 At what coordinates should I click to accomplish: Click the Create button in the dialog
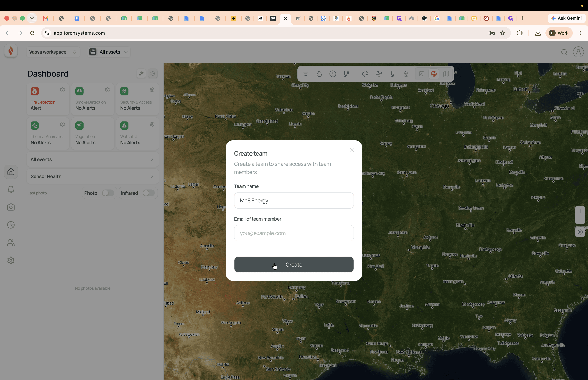coord(294,265)
